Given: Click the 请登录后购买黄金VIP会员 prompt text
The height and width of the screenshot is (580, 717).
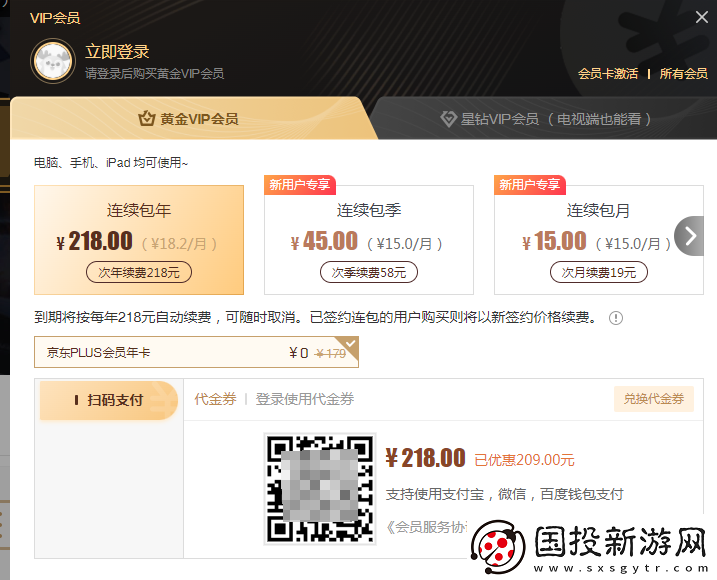Looking at the screenshot, I should point(154,74).
